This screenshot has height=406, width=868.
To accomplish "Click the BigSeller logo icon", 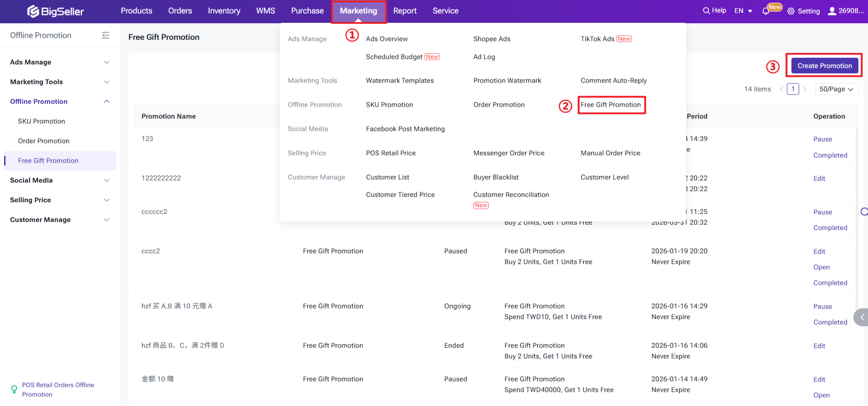I will pos(33,11).
